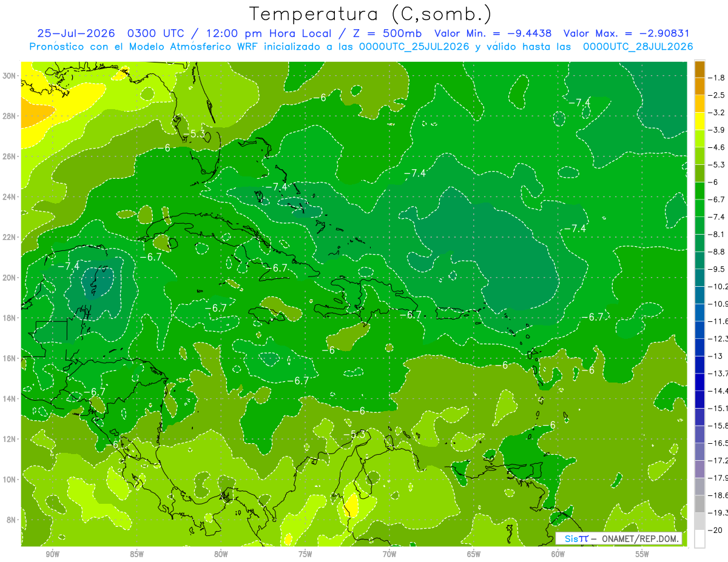Viewport: 728px width, 562px height.
Task: Pick the purple swatch between -17.2 and -17.9
Action: (x=699, y=469)
